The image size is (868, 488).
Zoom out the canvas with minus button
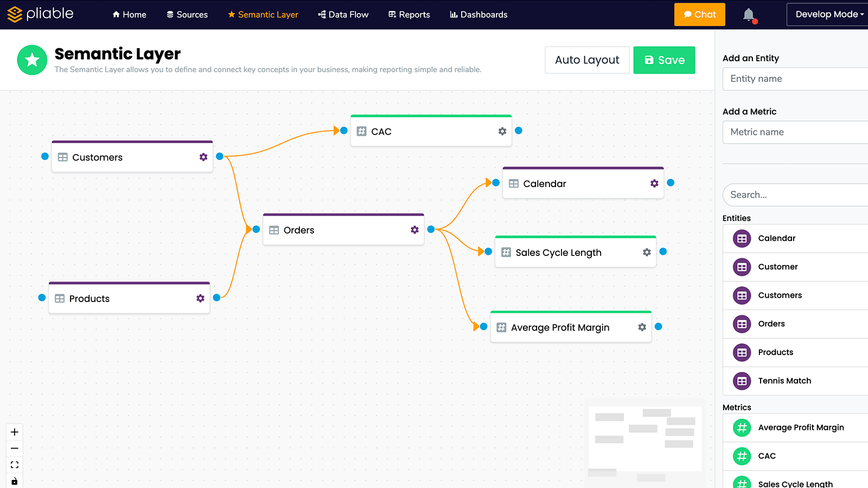(15, 448)
